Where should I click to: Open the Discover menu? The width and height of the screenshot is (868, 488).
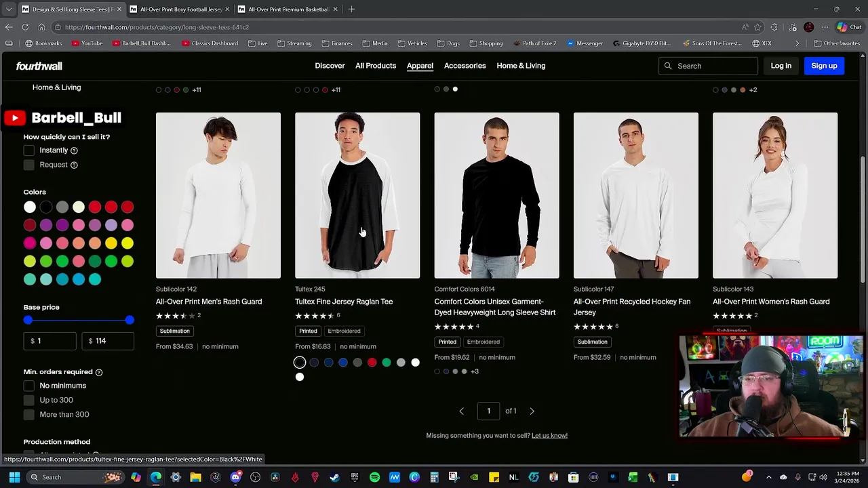coord(330,66)
